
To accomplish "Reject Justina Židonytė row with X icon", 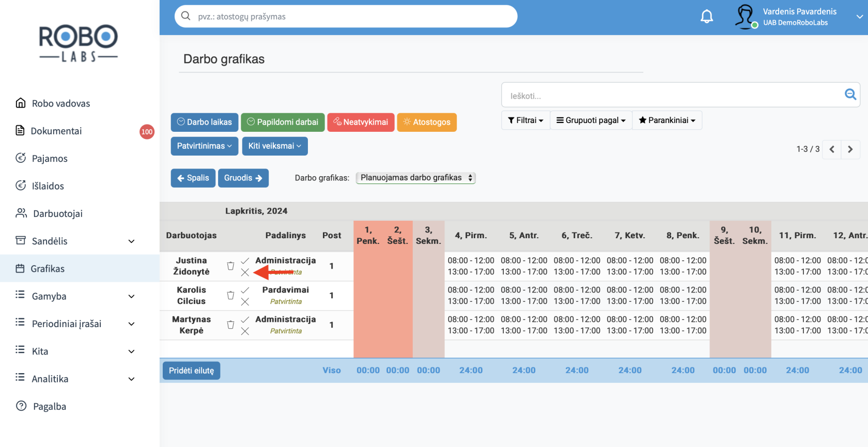I will coord(245,272).
